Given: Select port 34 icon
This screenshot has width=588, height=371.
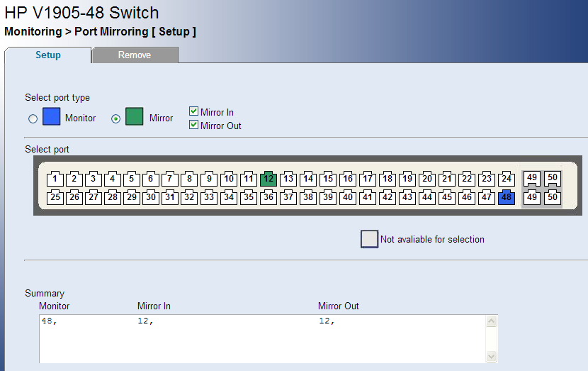Looking at the screenshot, I should (x=229, y=197).
